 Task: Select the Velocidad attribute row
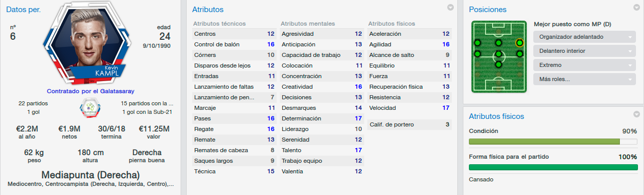tap(409, 108)
